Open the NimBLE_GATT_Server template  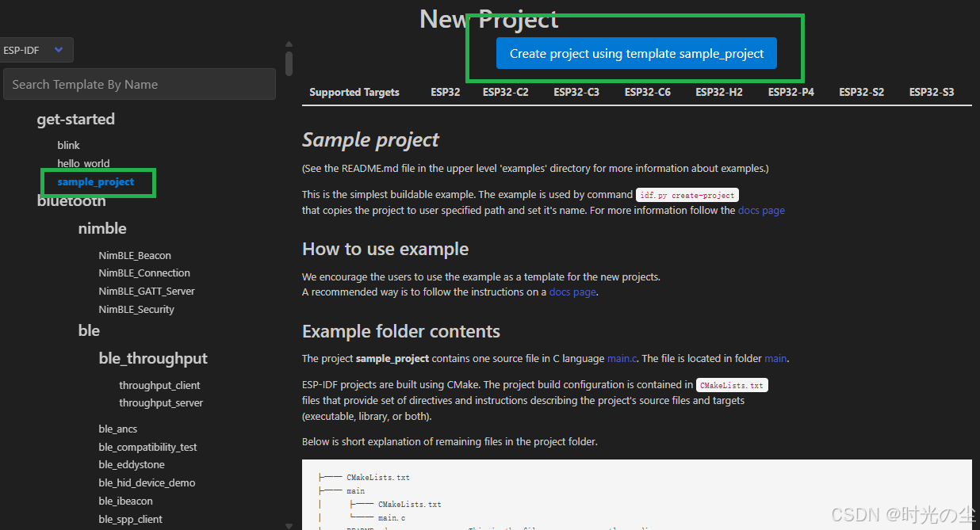pyautogui.click(x=147, y=291)
